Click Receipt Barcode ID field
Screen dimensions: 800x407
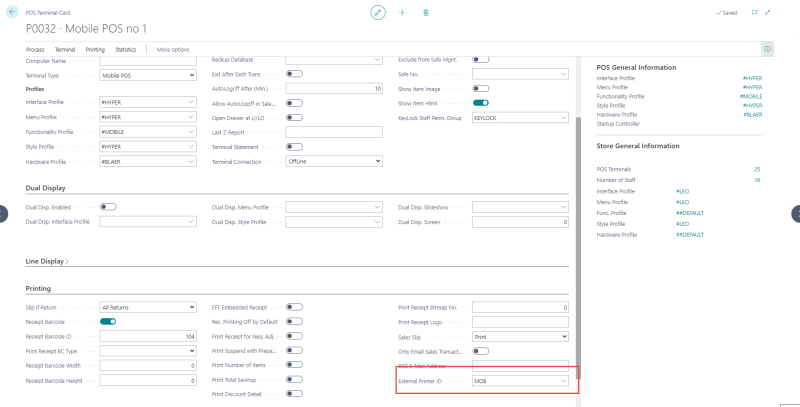[148, 337]
